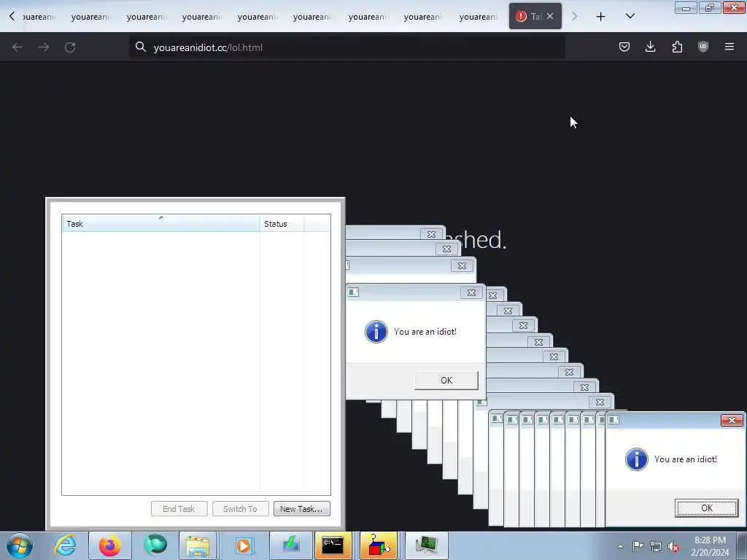
Task: Click the Switch To button
Action: coord(241,508)
